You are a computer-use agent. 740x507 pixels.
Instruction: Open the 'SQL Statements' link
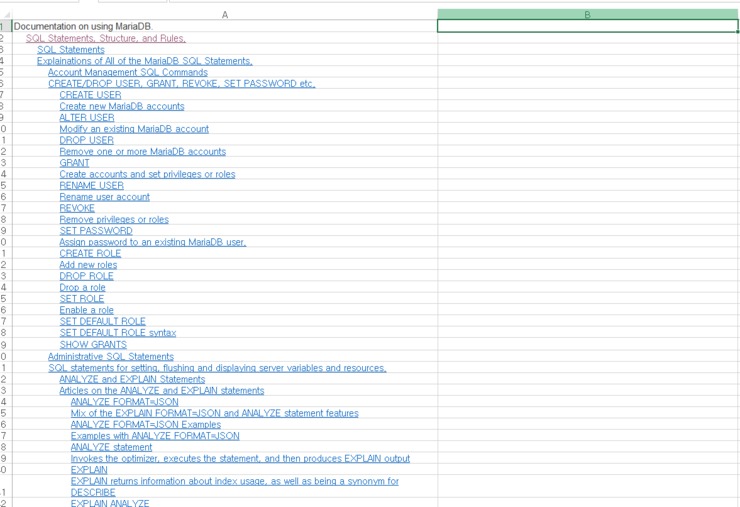[71, 50]
